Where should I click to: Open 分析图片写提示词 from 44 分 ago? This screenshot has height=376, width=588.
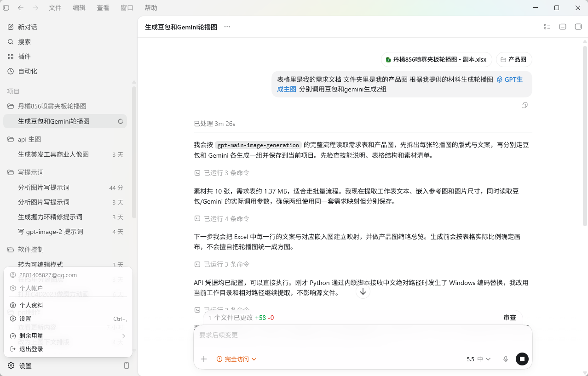[65, 188]
